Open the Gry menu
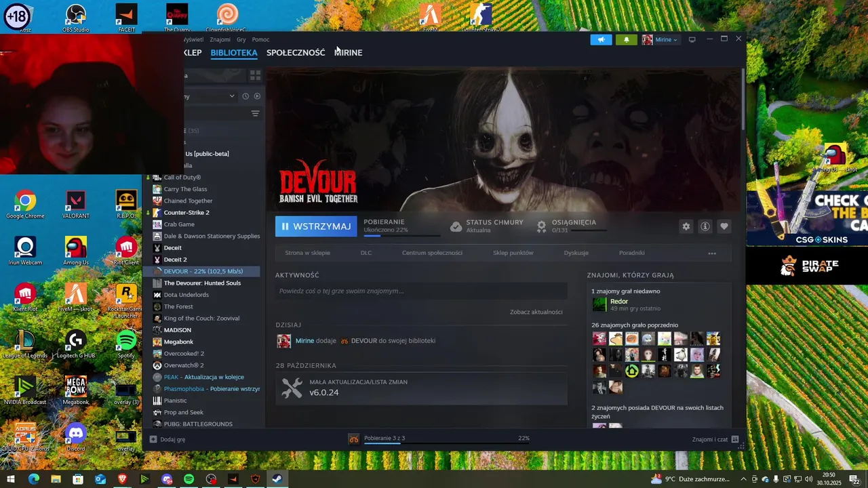Screen dimensions: 868x488 click(241, 39)
